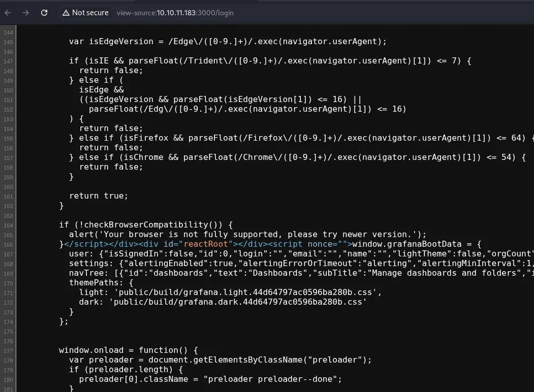Click the 'preloader preloader--done' className line
This screenshot has width=534, height=392.
coord(210,379)
